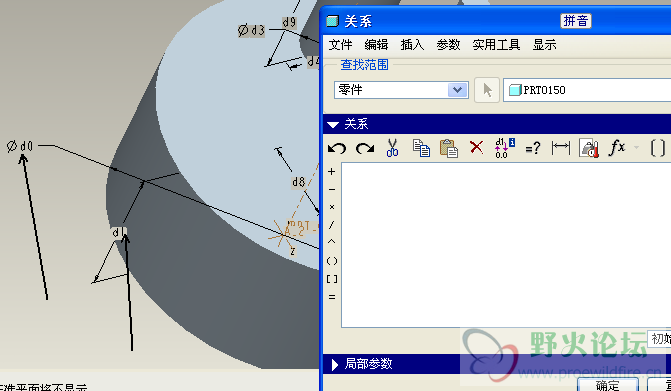
Task: Click the =? evaluate expression icon
Action: [533, 148]
